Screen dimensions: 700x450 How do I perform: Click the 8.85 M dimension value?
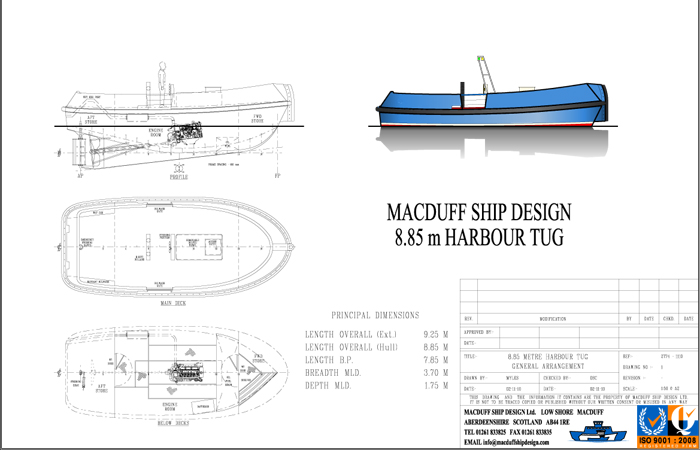(436, 347)
